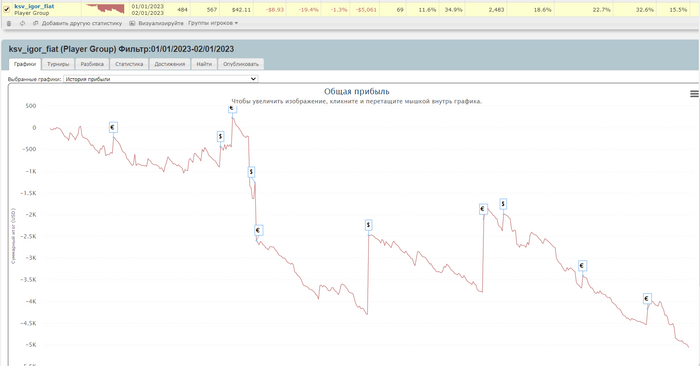This screenshot has height=366, width=700.
Task: Open the chart hamburger context menu
Action: (x=694, y=94)
